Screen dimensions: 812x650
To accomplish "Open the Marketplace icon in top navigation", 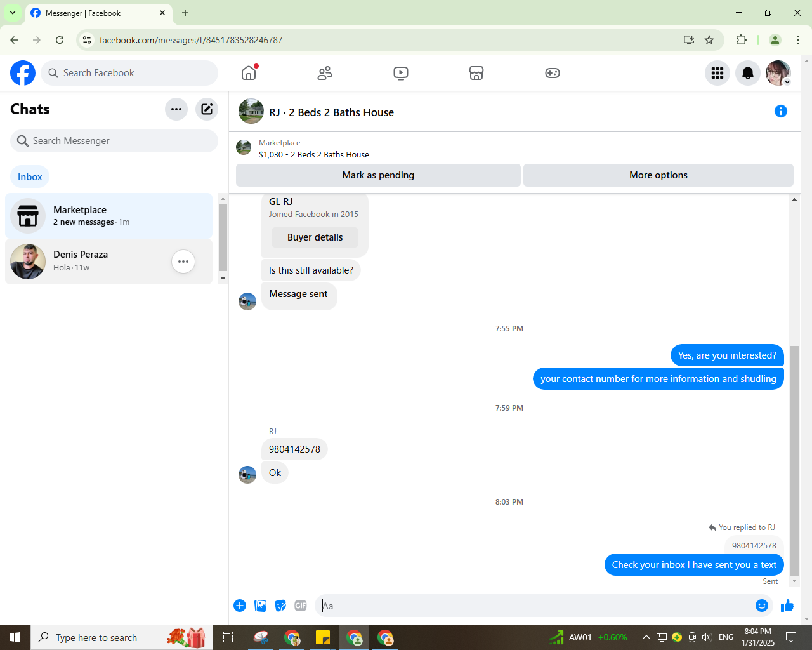I will click(476, 73).
